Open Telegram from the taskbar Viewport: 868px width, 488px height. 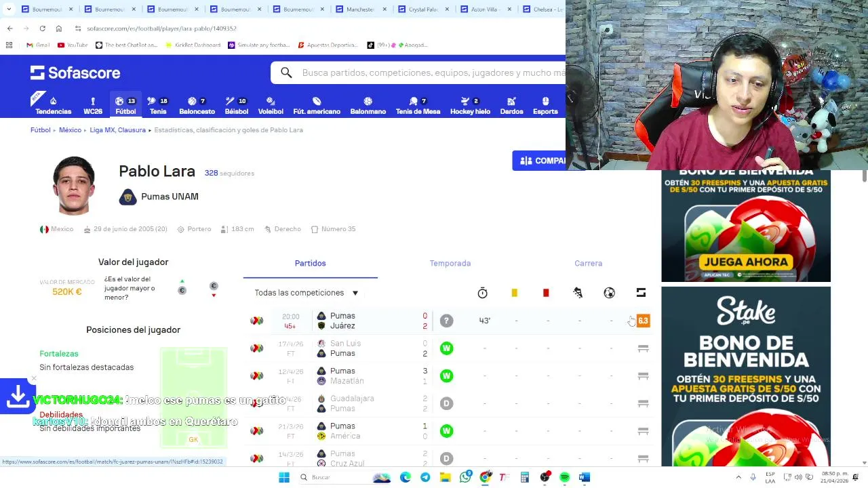(425, 477)
